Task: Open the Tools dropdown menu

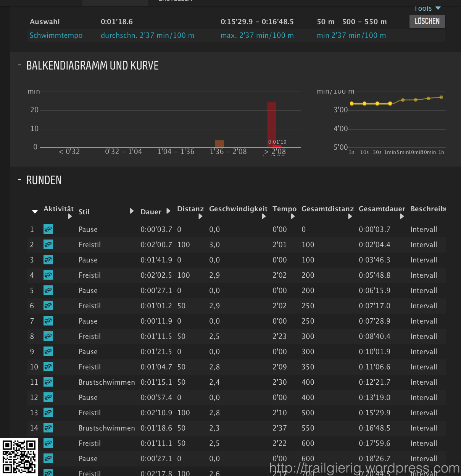Action: pos(427,8)
